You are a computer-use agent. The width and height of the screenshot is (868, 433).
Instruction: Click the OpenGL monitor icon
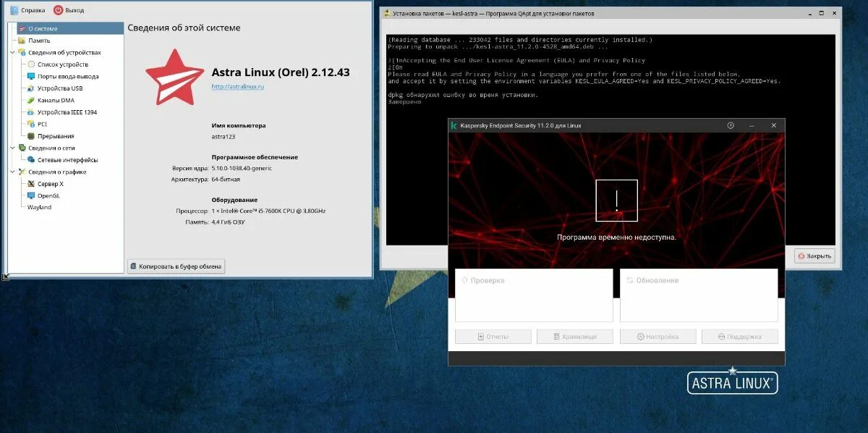coord(31,196)
